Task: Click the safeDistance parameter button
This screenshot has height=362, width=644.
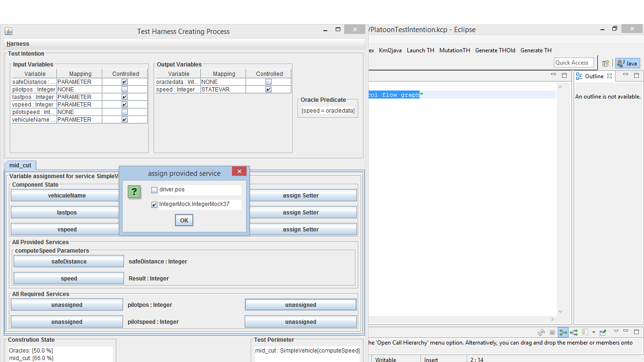Action: (x=69, y=261)
